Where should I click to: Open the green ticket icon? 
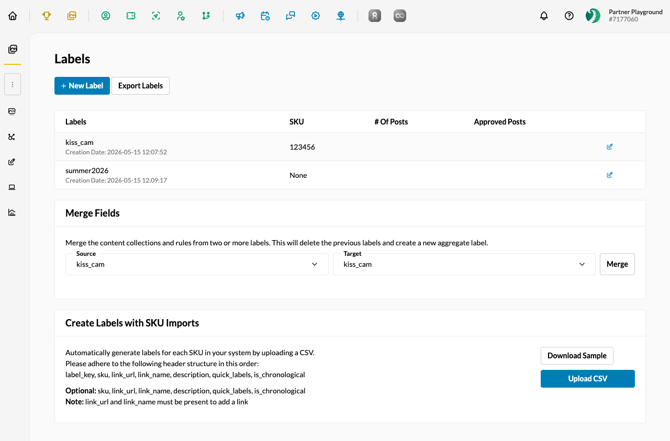click(x=131, y=16)
